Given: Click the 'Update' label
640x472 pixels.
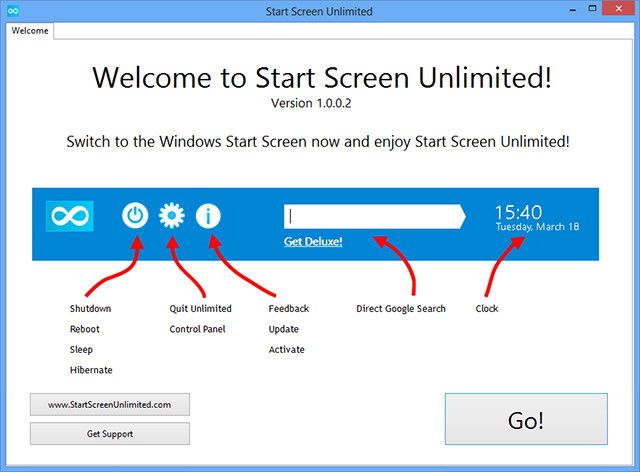Looking at the screenshot, I should [x=284, y=330].
